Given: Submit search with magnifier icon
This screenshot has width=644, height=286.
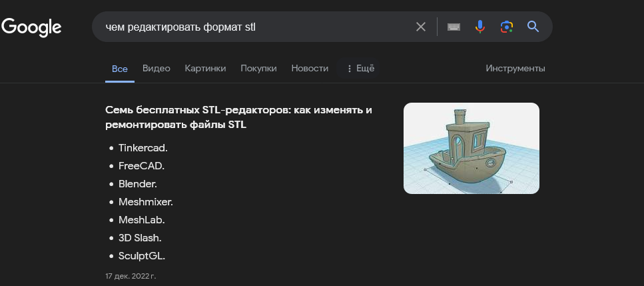Looking at the screenshot, I should click(533, 27).
